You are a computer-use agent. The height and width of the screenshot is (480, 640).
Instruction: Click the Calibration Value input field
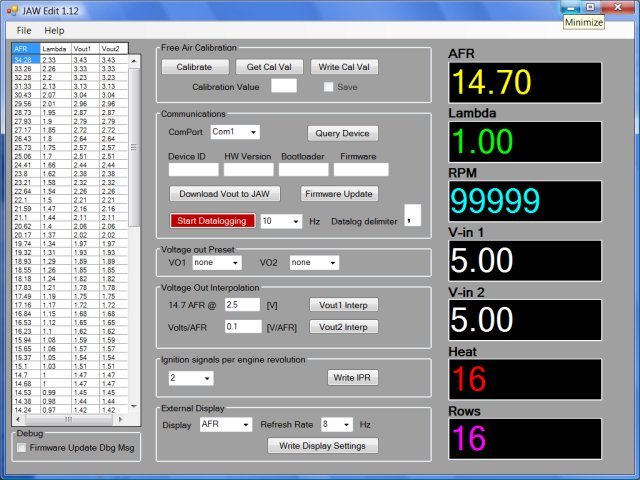(x=283, y=86)
